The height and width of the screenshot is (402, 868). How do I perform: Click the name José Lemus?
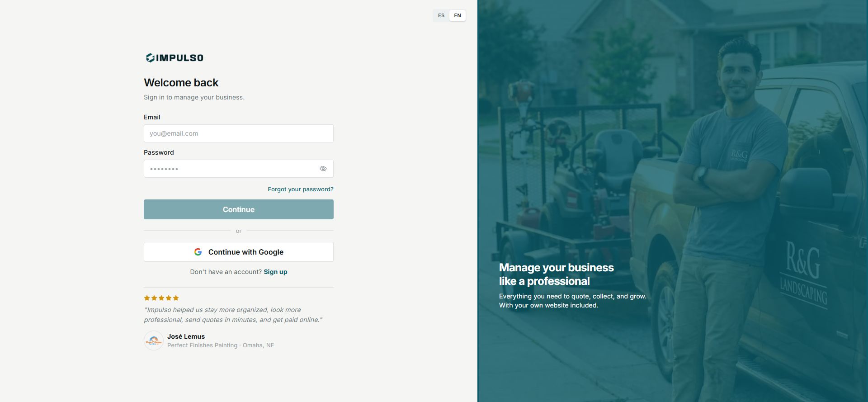186,336
